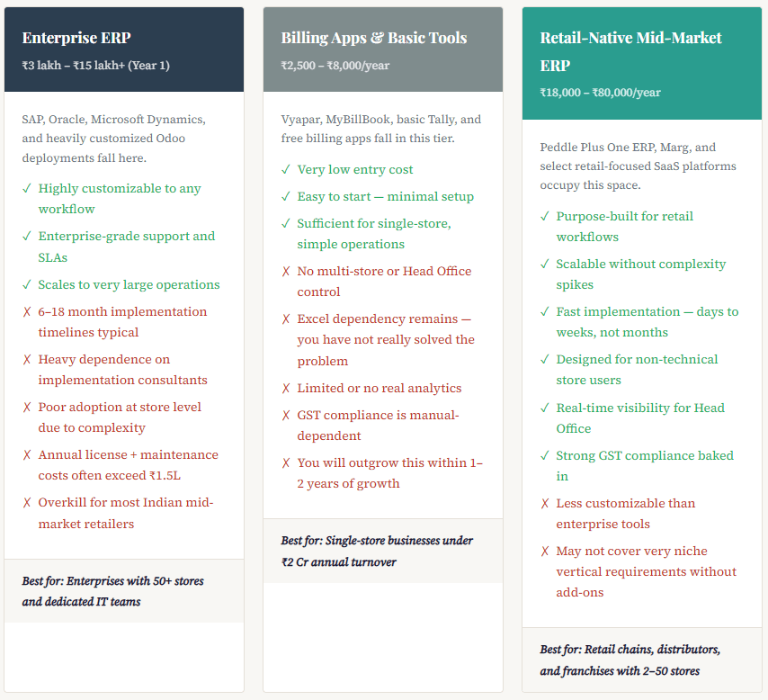Screen dimensions: 768x700
Task: Click the X icon next to "6–18 month implementation timelines typical"
Action: pyautogui.click(x=27, y=312)
